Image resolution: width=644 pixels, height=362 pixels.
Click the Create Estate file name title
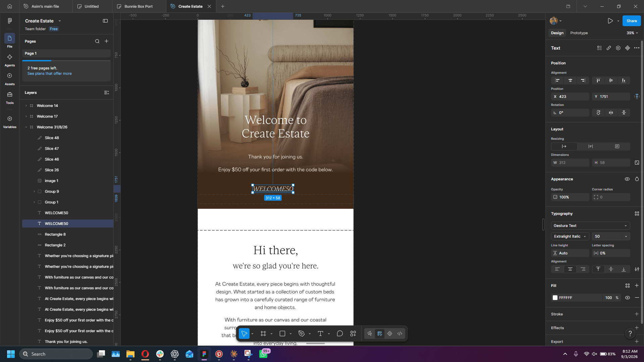click(x=39, y=21)
